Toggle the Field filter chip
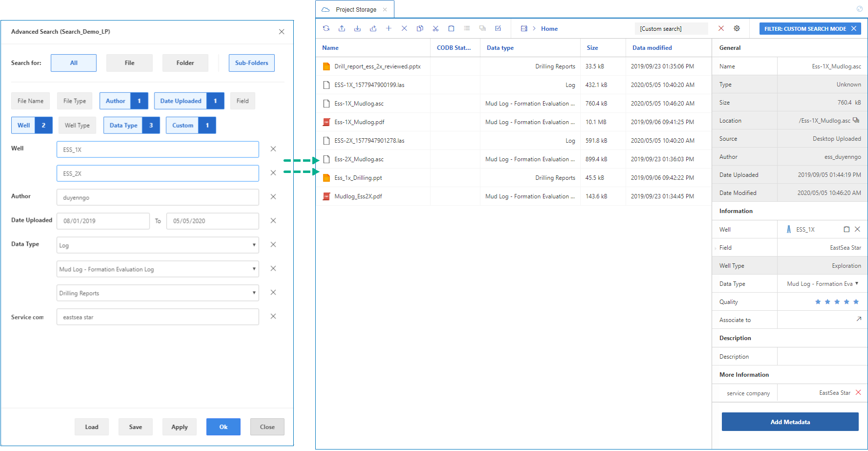Image resolution: width=868 pixels, height=451 pixels. click(242, 101)
